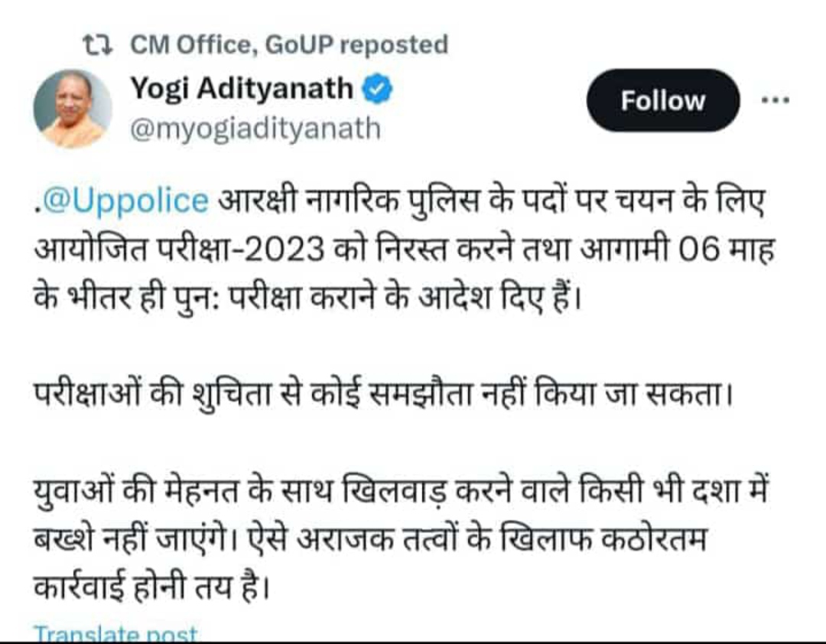Click the @myogiadityanath handle

[255, 128]
